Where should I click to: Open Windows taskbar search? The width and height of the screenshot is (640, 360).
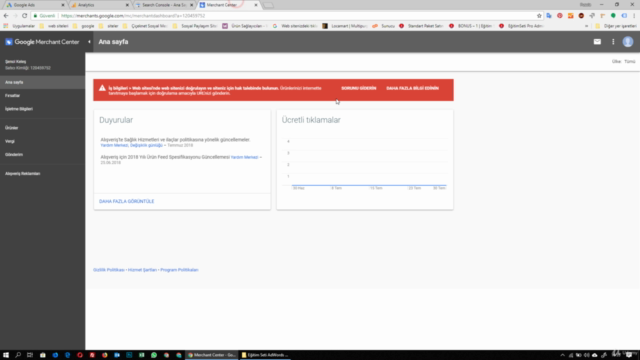[x=18, y=355]
